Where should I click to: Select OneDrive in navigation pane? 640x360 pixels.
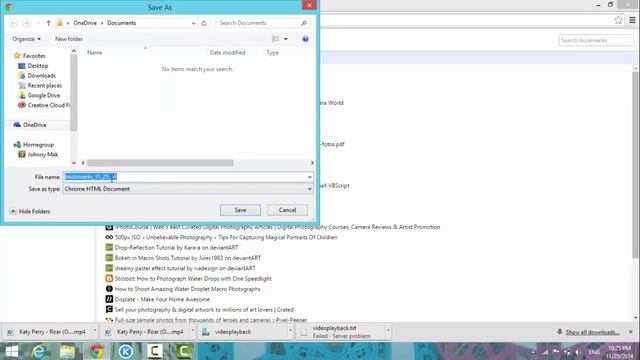click(34, 125)
